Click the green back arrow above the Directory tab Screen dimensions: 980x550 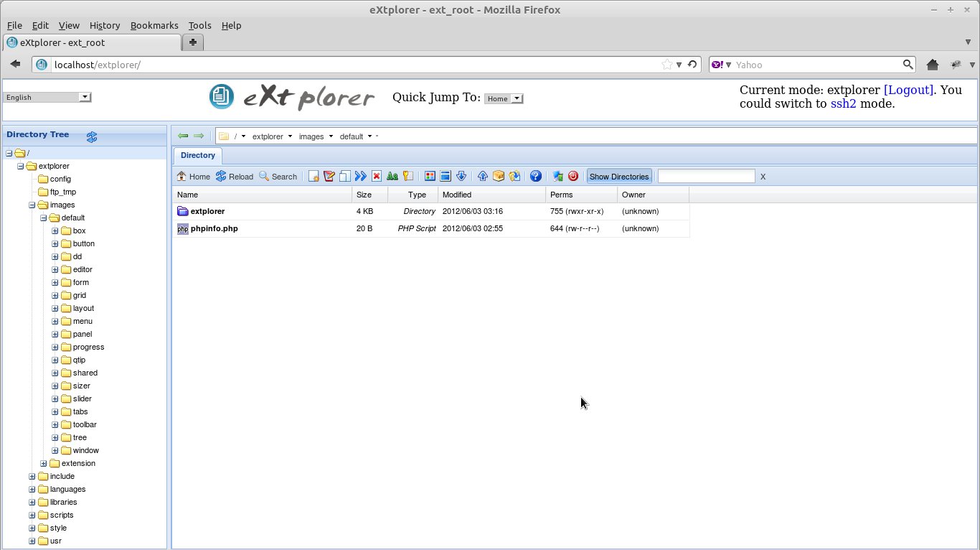(183, 136)
